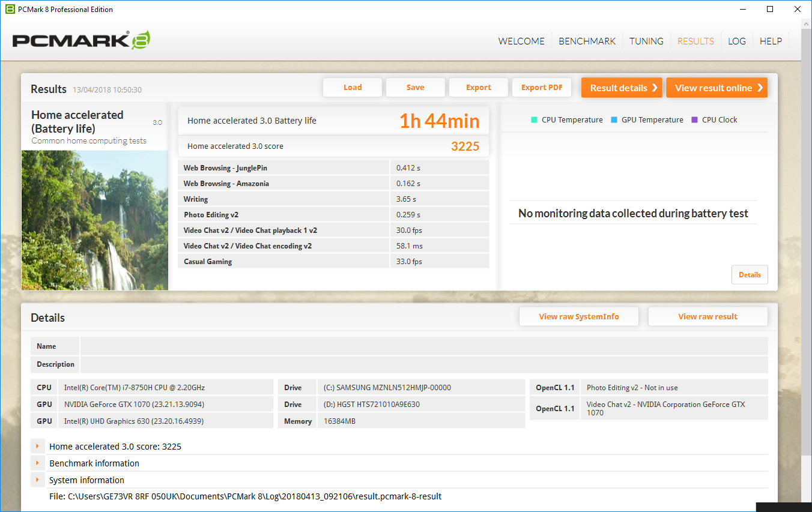Click No monitoring data collected message

pos(633,214)
